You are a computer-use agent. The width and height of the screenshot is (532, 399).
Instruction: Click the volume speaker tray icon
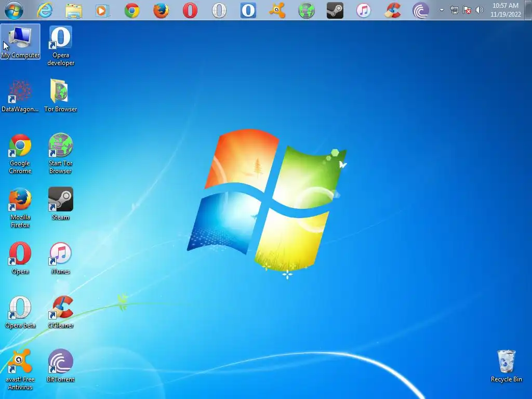(480, 10)
